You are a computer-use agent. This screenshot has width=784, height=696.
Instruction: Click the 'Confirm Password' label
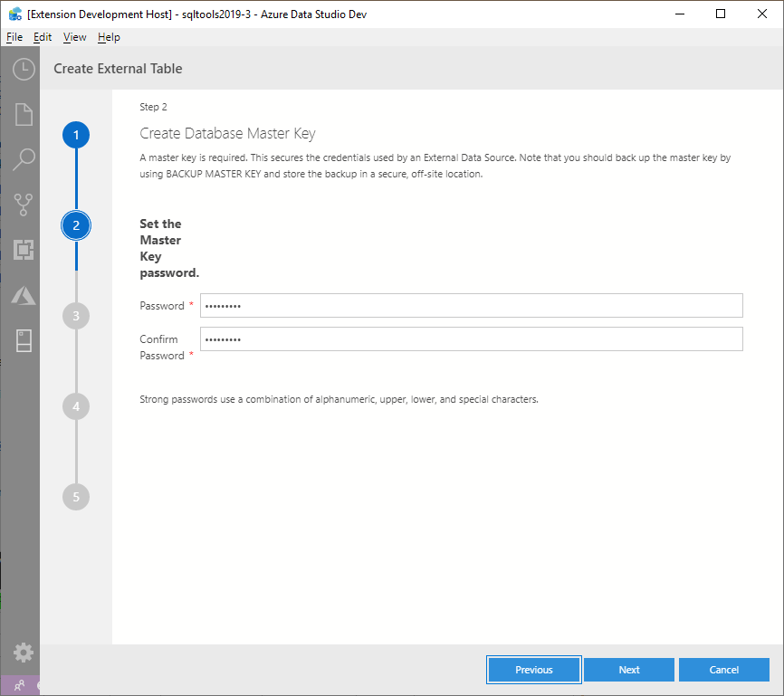click(162, 348)
